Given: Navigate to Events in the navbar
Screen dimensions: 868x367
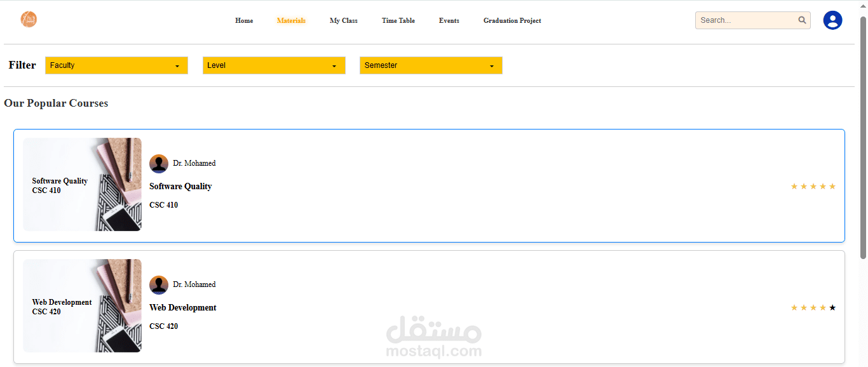Looking at the screenshot, I should 449,21.
